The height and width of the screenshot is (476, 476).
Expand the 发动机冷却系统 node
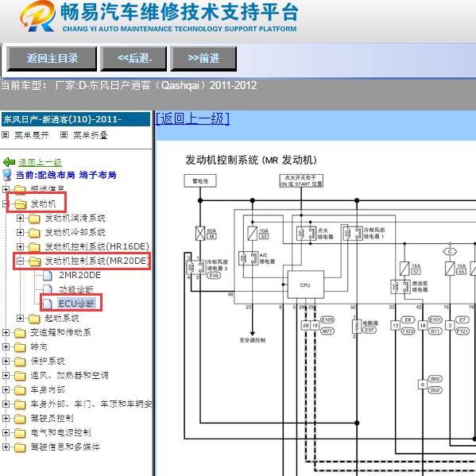[20, 232]
